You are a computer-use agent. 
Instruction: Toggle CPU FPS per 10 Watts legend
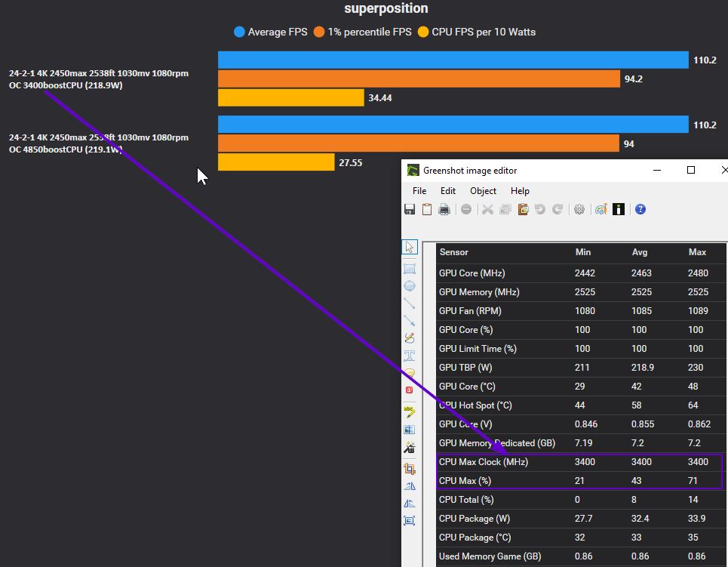(477, 32)
